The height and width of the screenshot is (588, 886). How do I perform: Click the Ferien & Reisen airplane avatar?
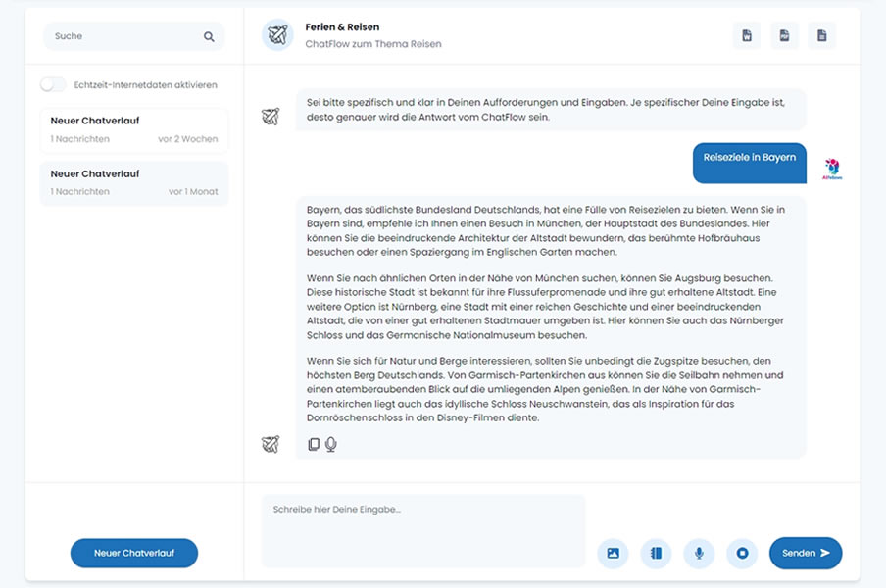[277, 35]
